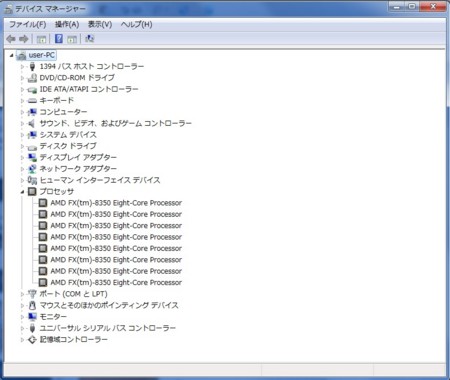Select the first AMD FX(tm)-8350 processor entry
This screenshot has height=380, width=450.
(116, 203)
